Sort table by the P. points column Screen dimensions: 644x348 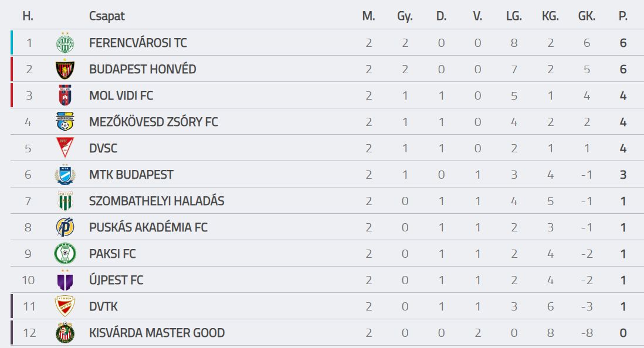click(x=623, y=16)
